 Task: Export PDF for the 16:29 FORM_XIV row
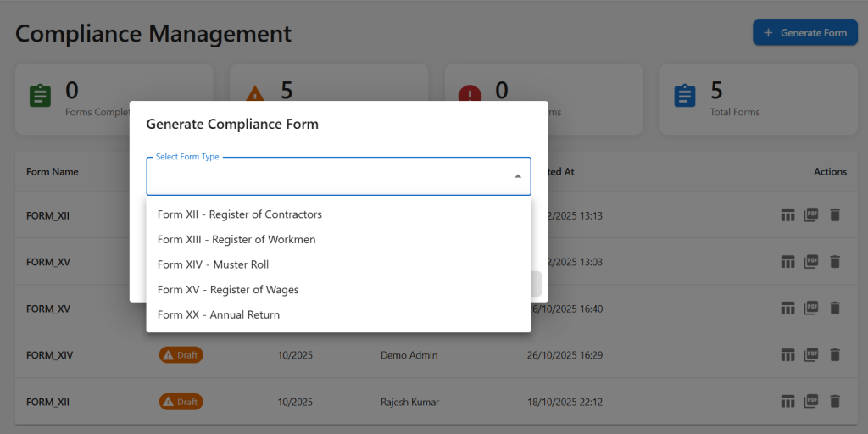(x=811, y=355)
